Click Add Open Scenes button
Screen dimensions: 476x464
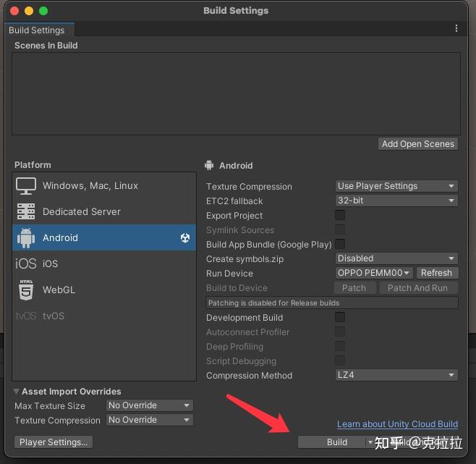(418, 144)
